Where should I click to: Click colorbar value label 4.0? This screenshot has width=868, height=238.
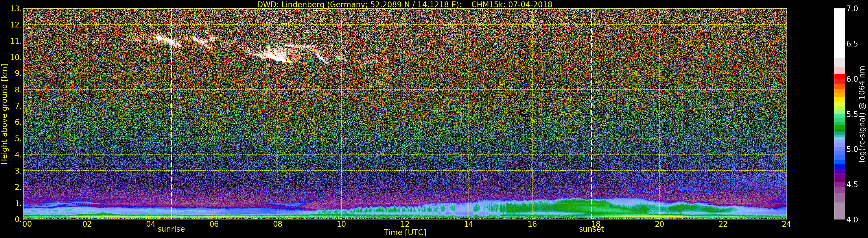852,220
